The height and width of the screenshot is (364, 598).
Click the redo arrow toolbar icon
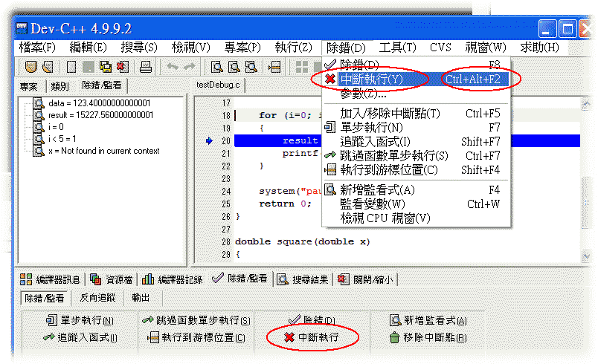point(189,67)
